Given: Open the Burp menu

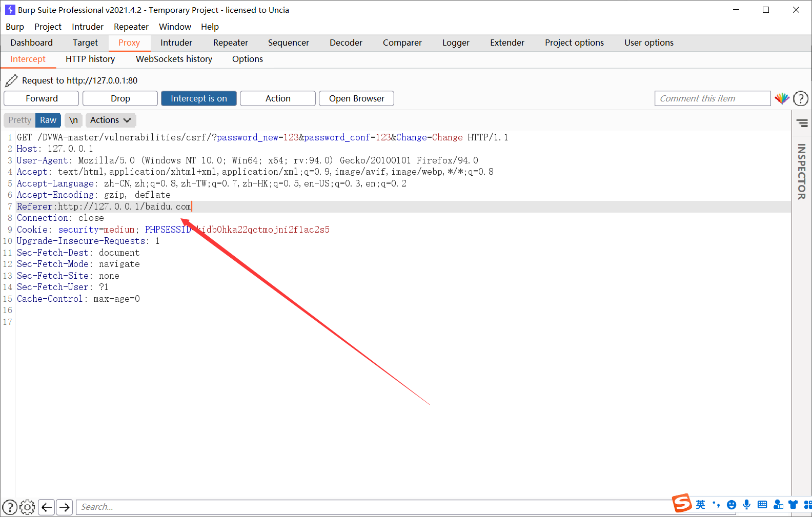Looking at the screenshot, I should pos(15,27).
